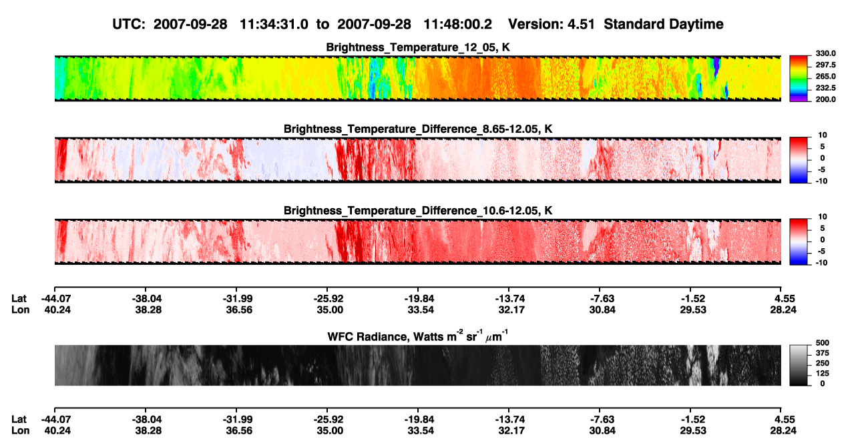Click the 500 label on WFC colorbar

click(823, 344)
